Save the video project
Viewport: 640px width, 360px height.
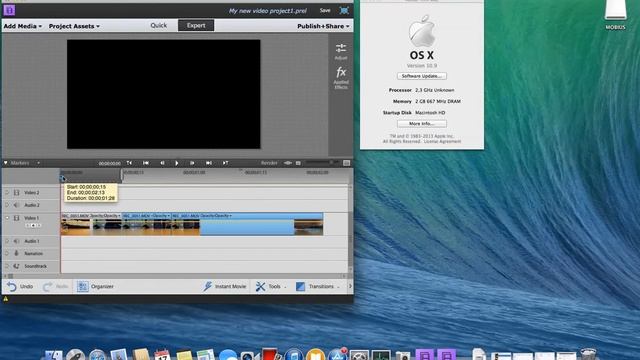[325, 11]
